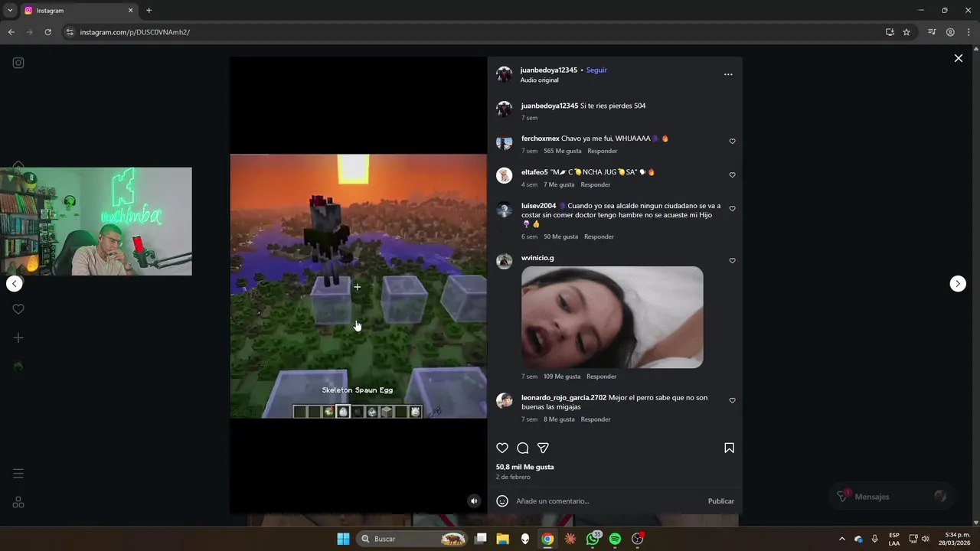The width and height of the screenshot is (980, 551).
Task: Open WhatsApp from taskbar
Action: [593, 539]
